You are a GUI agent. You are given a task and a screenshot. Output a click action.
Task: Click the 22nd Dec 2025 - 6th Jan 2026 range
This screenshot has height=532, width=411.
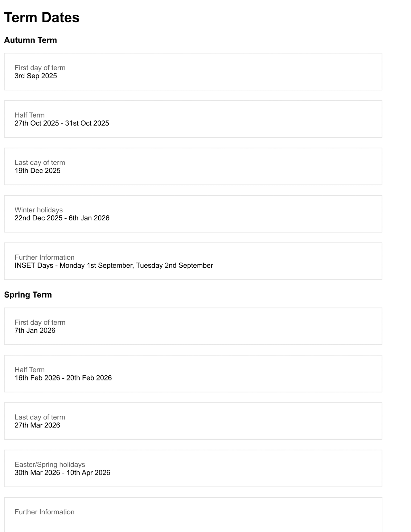(62, 218)
